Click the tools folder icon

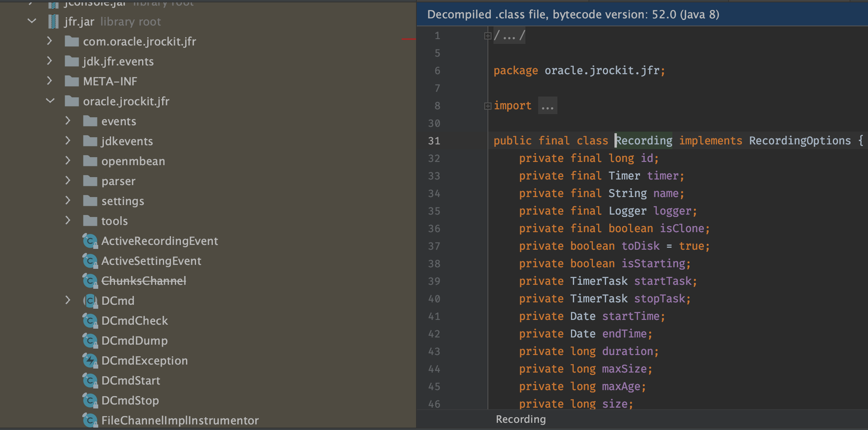(x=90, y=221)
